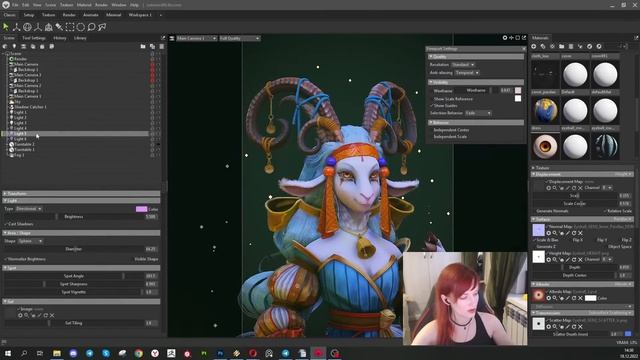Open the Help menu

click(x=134, y=5)
